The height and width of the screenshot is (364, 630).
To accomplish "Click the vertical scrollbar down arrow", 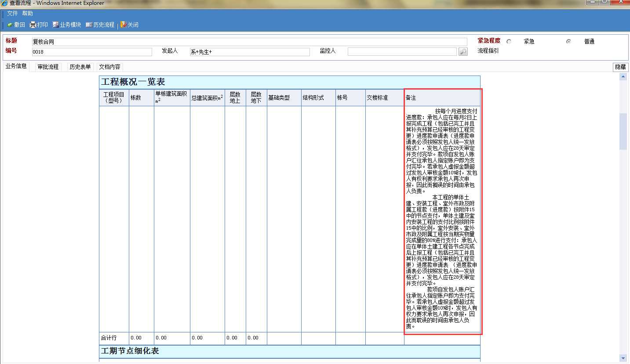I will [623, 358].
